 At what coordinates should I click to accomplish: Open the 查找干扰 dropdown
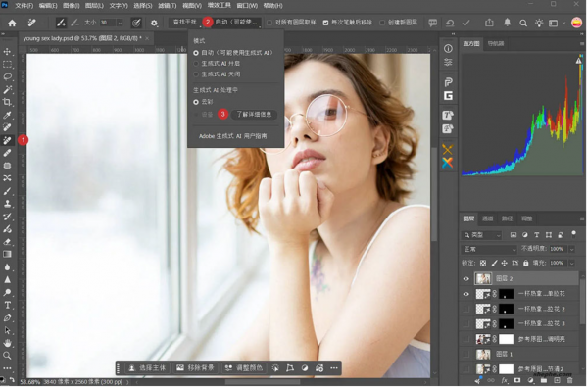[x=185, y=23]
